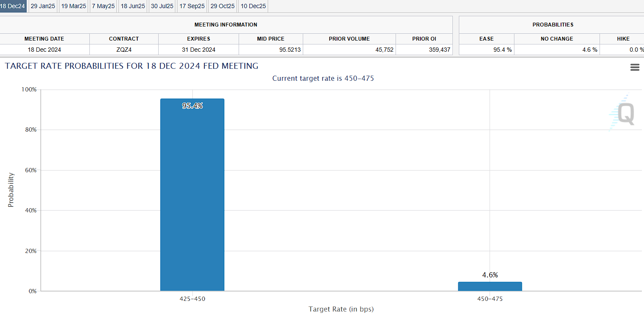Click the ZQZ4 contract cell
The width and height of the screenshot is (644, 315).
pyautogui.click(x=124, y=50)
